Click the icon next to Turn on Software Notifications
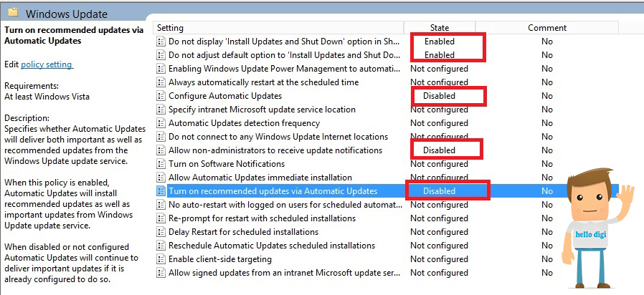 [x=161, y=164]
